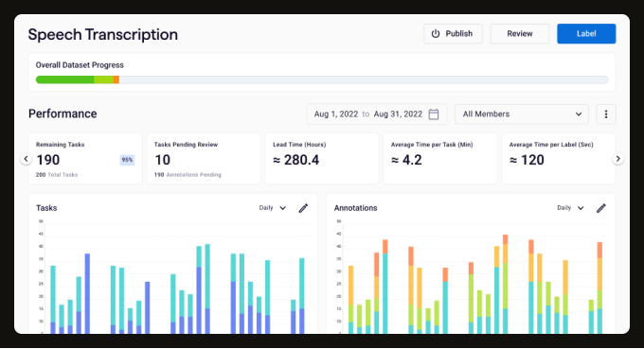Open the Annotations chart Daily dropdown
Screen dimensions: 644x349
(570, 208)
